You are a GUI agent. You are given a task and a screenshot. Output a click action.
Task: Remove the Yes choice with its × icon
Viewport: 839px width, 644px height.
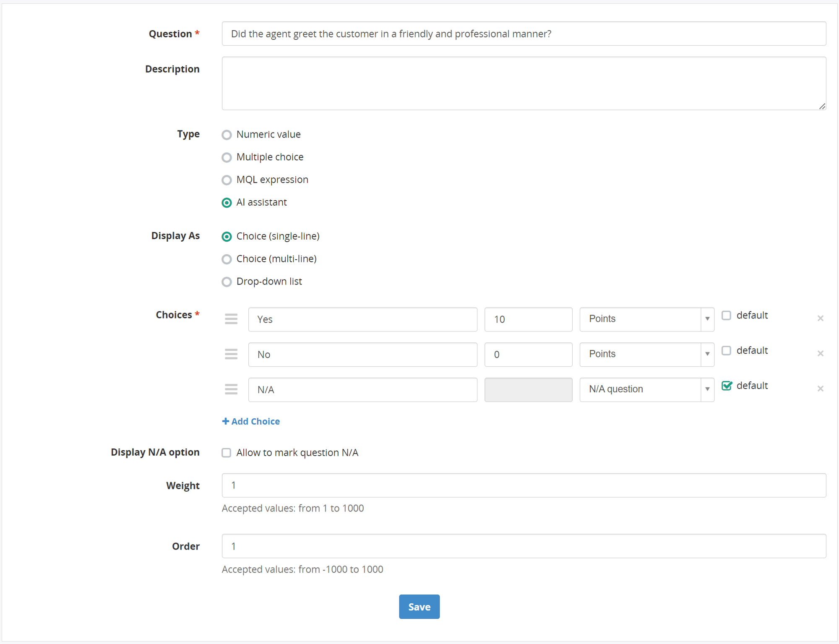click(x=820, y=318)
